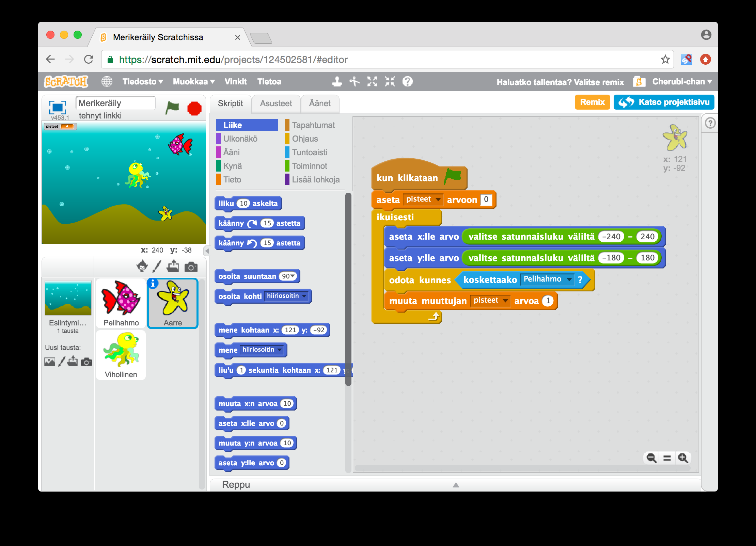Choose new sprite from library icon

142,267
